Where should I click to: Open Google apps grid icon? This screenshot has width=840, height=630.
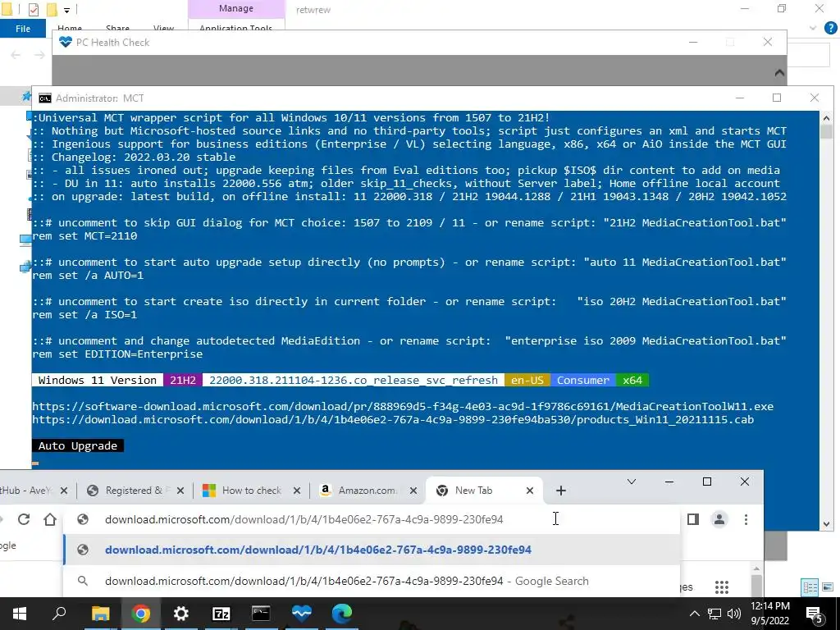click(x=722, y=587)
